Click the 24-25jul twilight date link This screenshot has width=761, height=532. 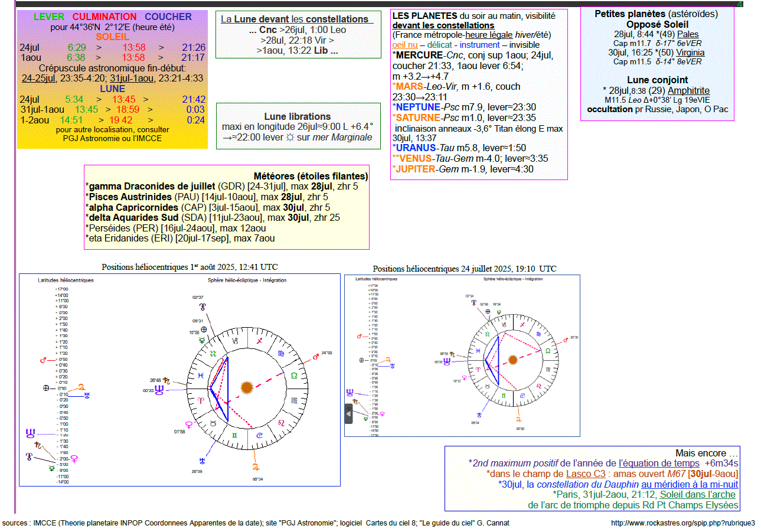(x=40, y=78)
